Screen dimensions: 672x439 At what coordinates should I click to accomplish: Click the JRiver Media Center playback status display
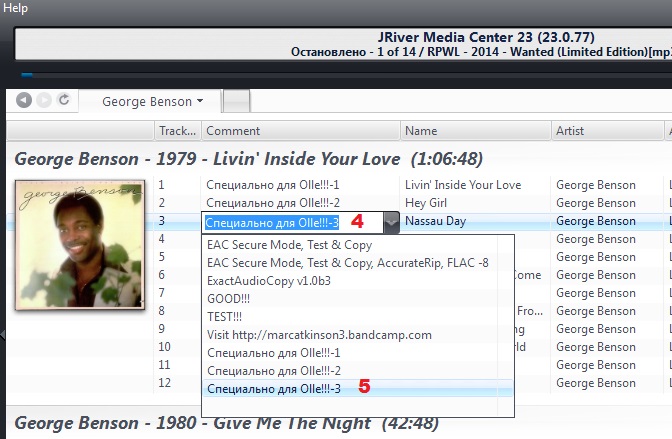(343, 44)
